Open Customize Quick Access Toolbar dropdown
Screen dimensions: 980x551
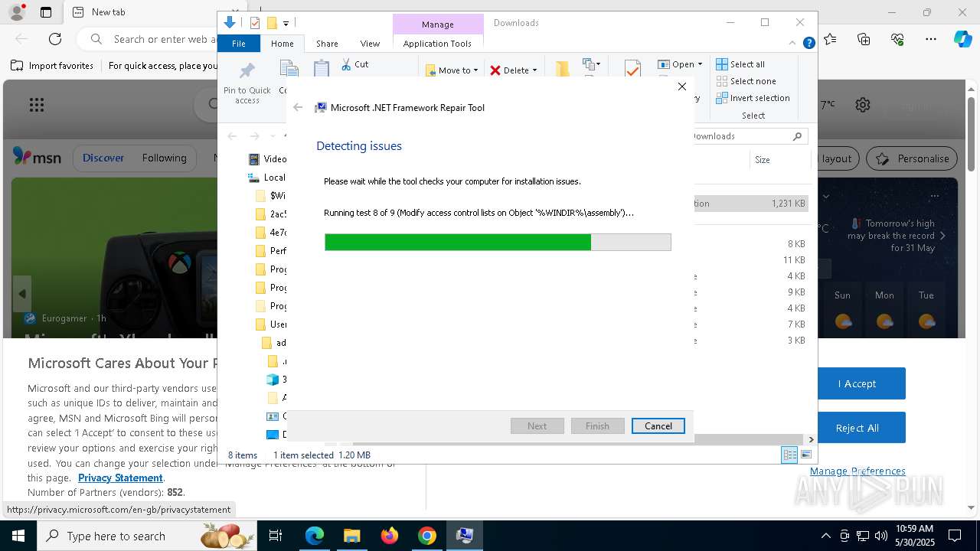coord(286,24)
